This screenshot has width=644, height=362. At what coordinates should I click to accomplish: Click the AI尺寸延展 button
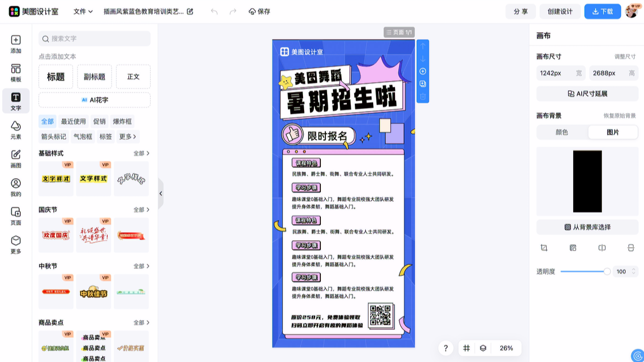coord(587,94)
